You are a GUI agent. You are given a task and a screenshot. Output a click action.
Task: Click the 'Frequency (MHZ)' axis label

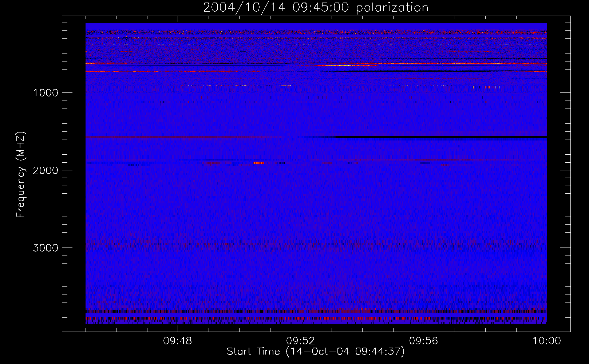[21, 175]
